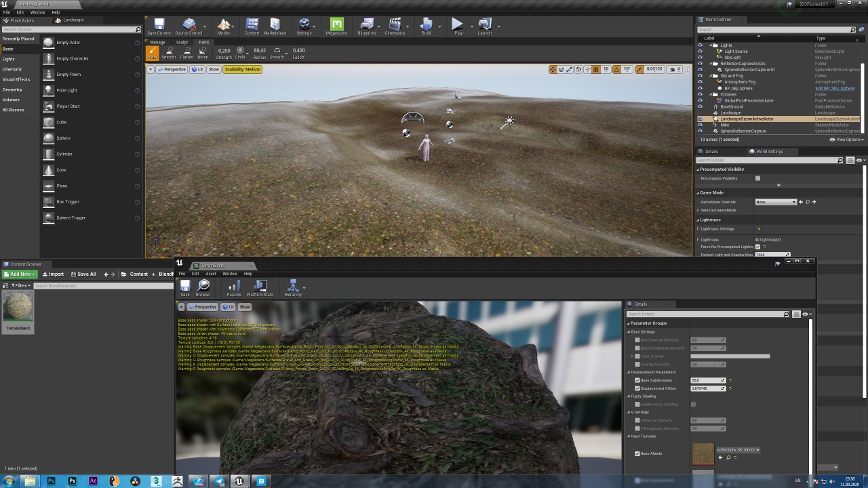Click Save in the material editor
This screenshot has width=868, height=488.
point(184,288)
